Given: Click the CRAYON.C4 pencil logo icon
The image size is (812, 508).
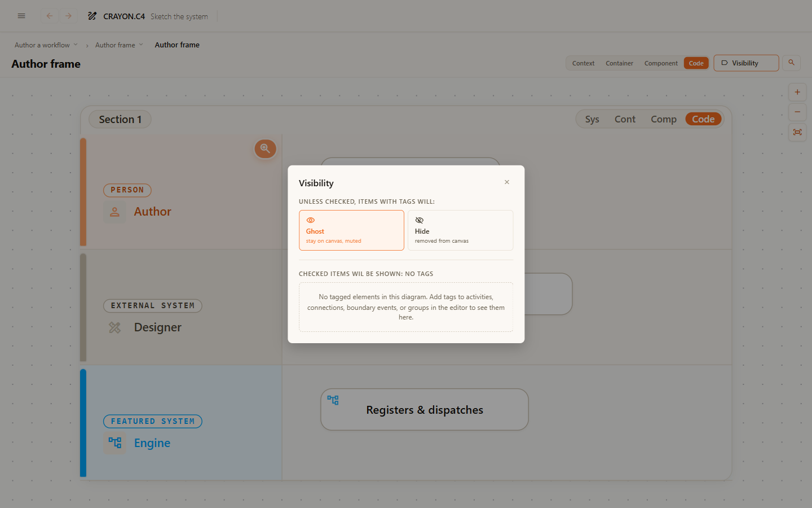Looking at the screenshot, I should pos(92,16).
